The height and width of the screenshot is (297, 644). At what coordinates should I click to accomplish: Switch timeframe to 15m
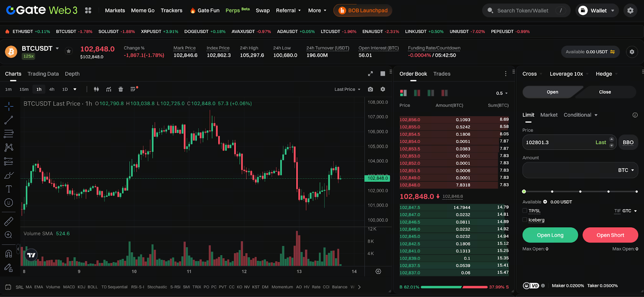pyautogui.click(x=24, y=89)
